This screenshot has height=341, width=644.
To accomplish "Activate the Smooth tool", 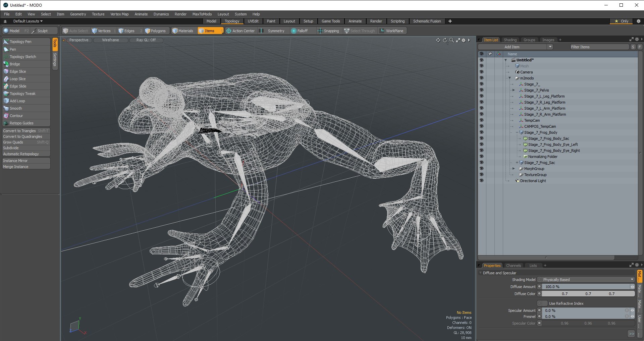I will (26, 108).
